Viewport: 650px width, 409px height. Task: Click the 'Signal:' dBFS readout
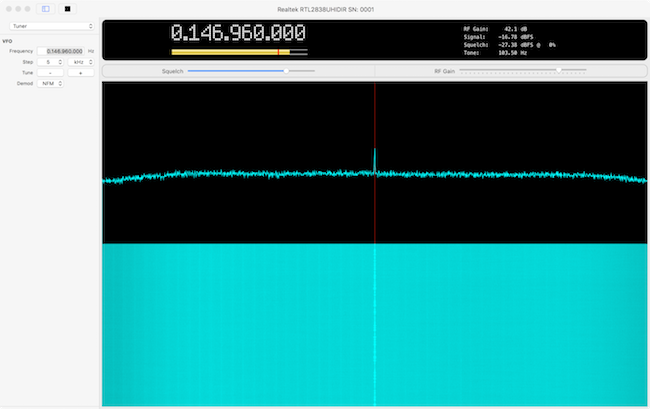tap(498, 37)
